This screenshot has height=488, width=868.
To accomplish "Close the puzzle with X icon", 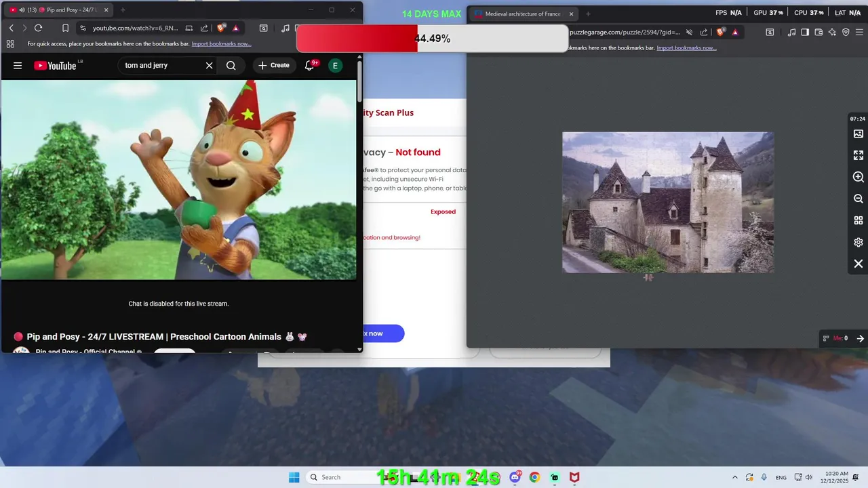I will click(859, 264).
